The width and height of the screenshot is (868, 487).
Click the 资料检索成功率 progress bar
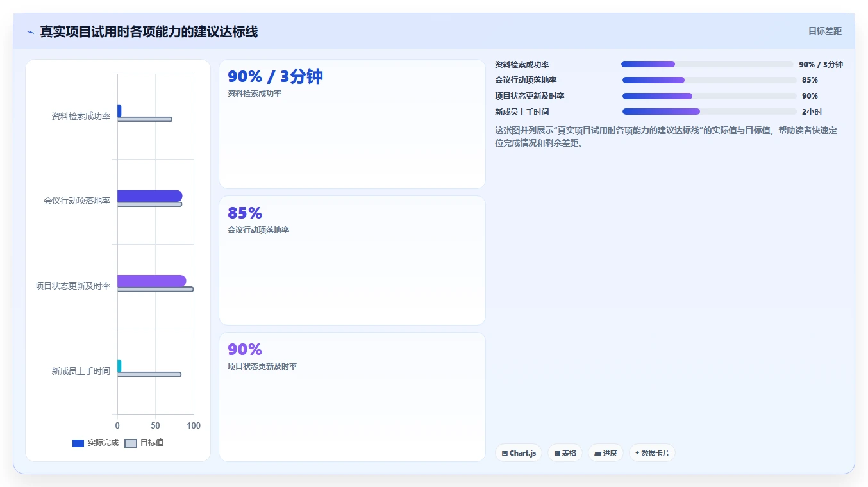(707, 64)
